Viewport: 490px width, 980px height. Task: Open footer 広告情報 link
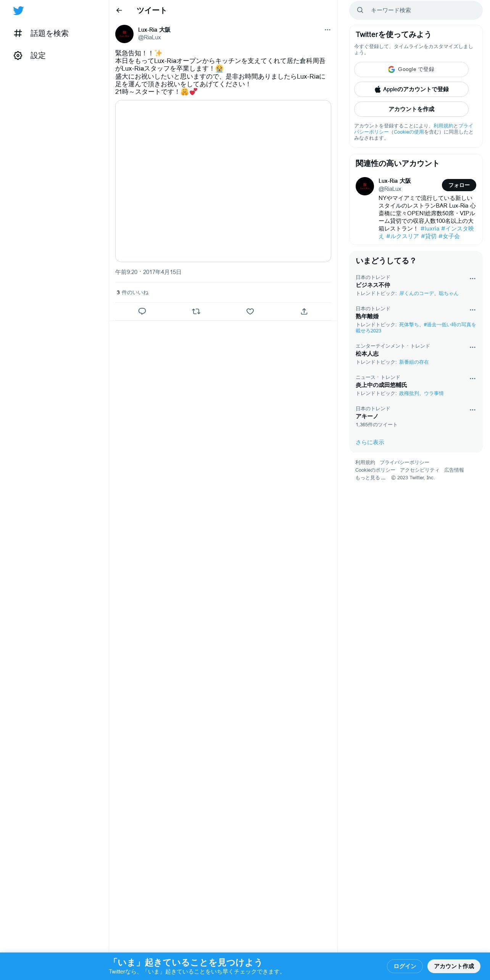(x=454, y=470)
